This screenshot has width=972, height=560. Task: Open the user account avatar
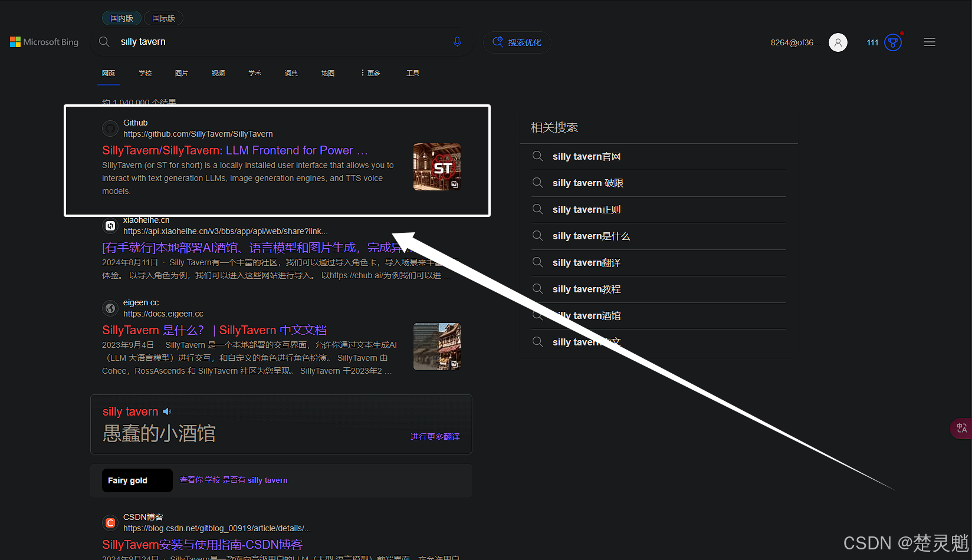[x=838, y=42]
